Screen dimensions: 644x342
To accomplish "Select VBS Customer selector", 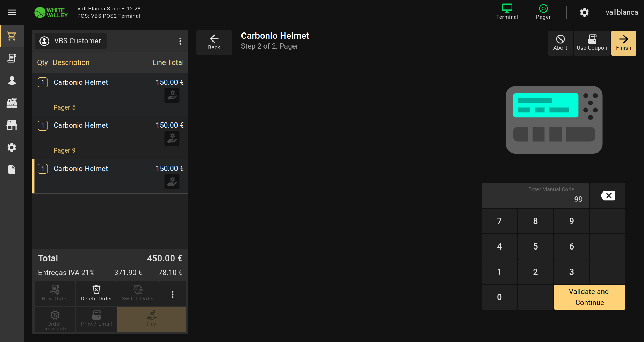I will coord(71,41).
